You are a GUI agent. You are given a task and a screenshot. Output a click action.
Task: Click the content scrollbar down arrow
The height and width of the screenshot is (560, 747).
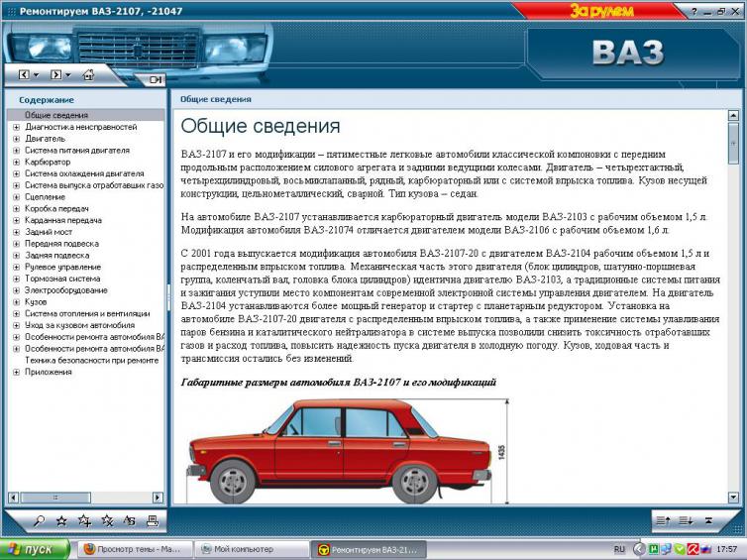pyautogui.click(x=733, y=498)
